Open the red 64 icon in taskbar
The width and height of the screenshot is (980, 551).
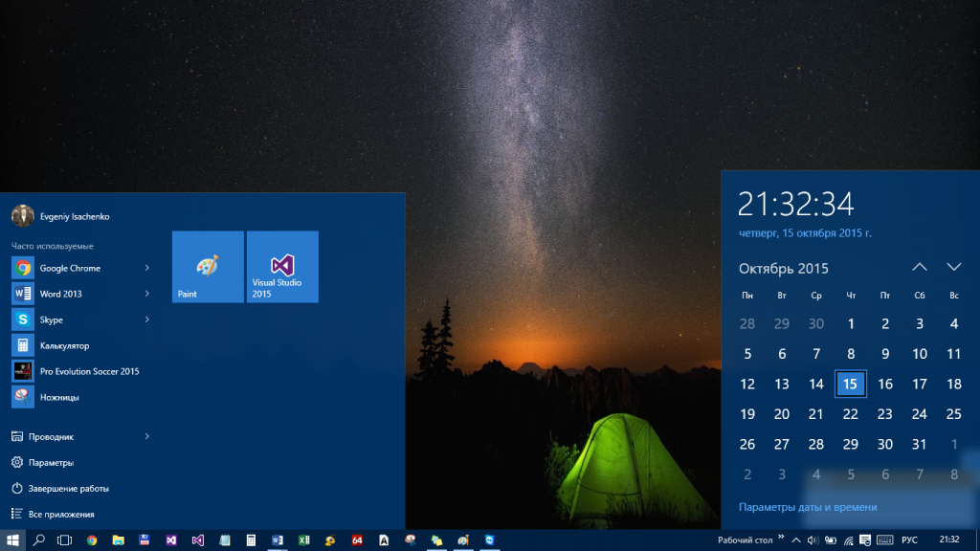click(357, 540)
